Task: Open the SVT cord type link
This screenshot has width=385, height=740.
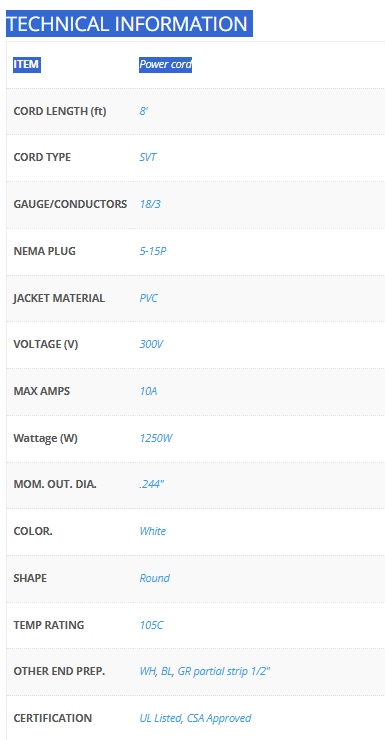Action: (x=148, y=157)
